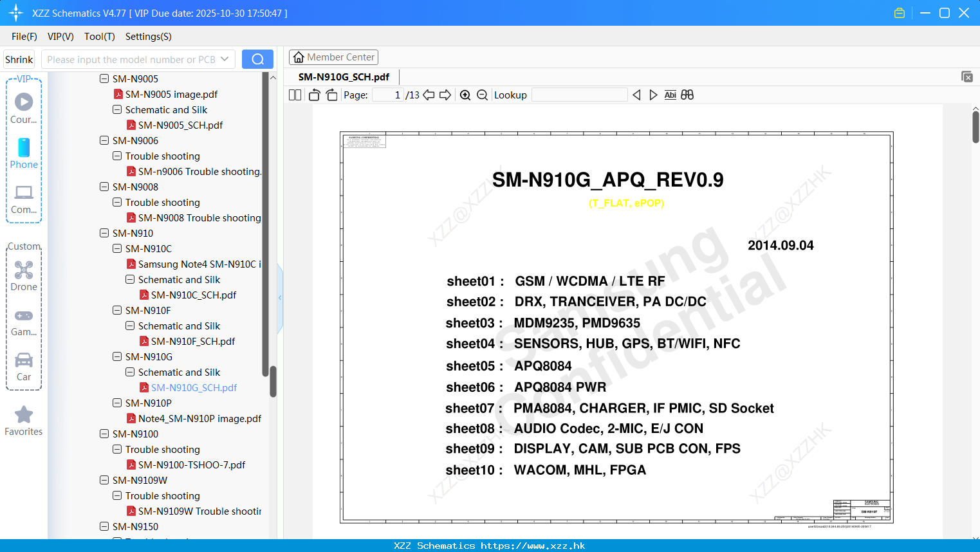Click the page number input field
The image size is (980, 552).
point(388,95)
